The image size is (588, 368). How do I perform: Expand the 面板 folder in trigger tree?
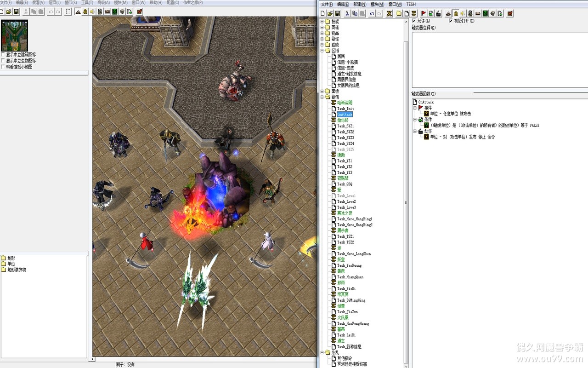322,91
